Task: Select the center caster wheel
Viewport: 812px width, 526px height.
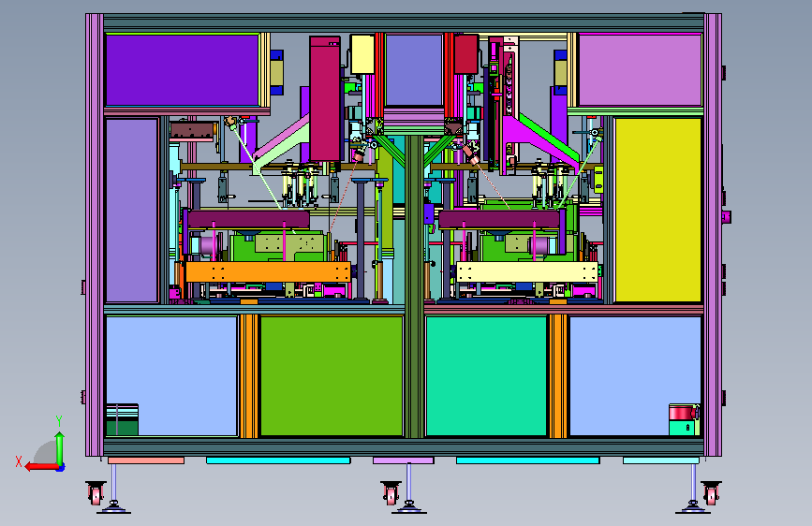Action: (x=391, y=493)
